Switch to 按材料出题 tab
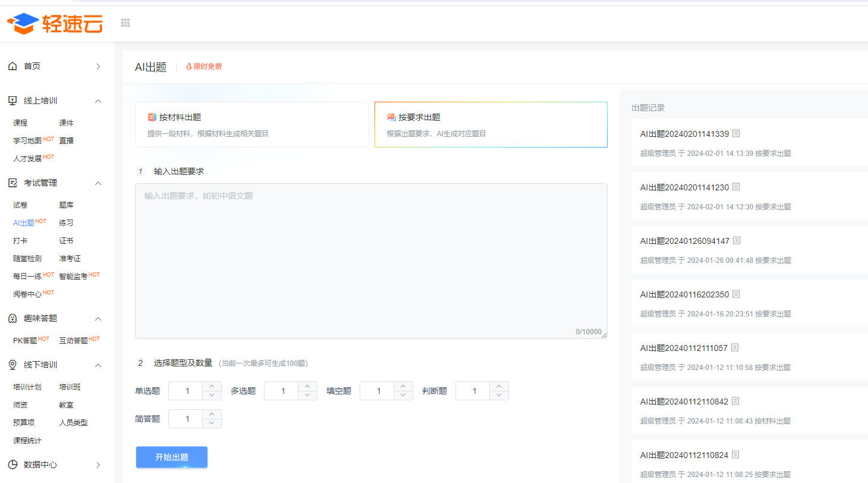 click(252, 124)
